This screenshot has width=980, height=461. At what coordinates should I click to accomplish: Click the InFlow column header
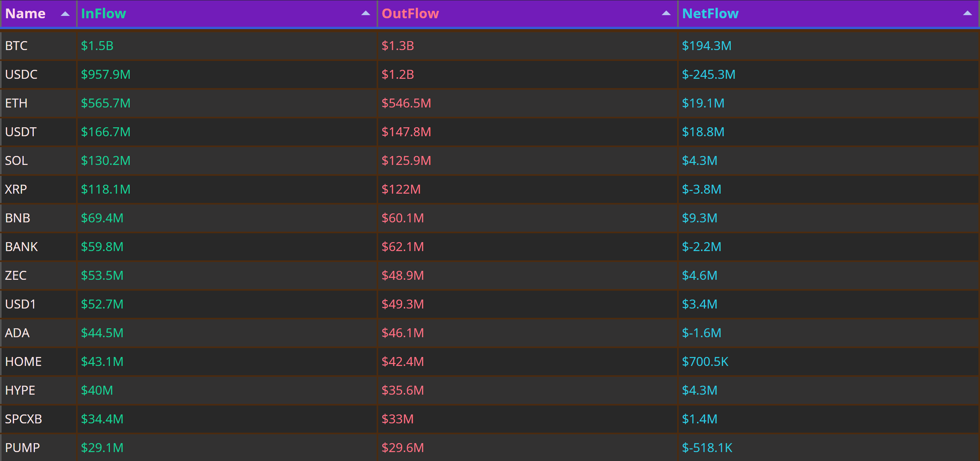pos(227,14)
